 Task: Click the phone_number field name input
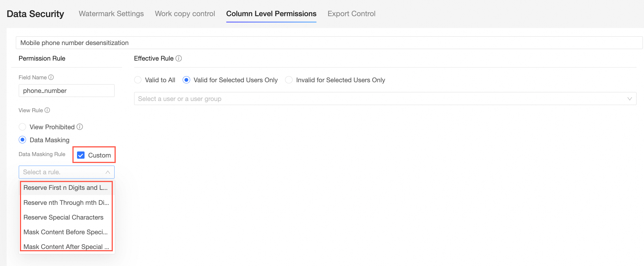[x=66, y=91]
